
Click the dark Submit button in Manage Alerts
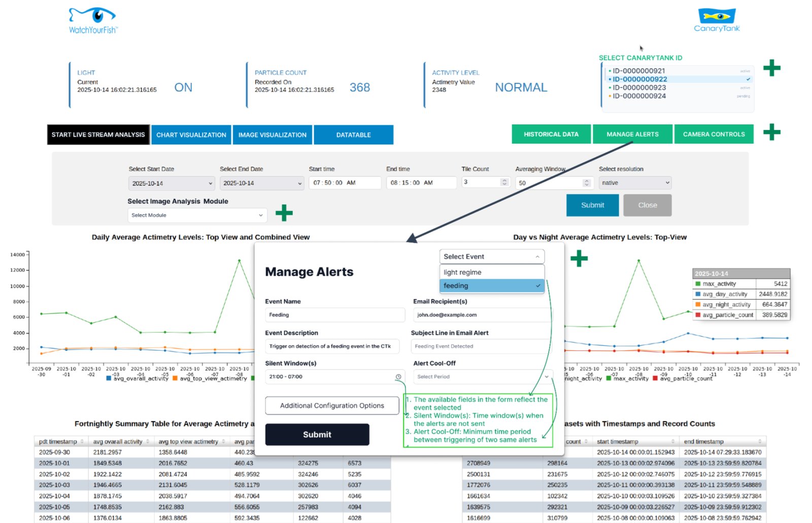point(317,435)
